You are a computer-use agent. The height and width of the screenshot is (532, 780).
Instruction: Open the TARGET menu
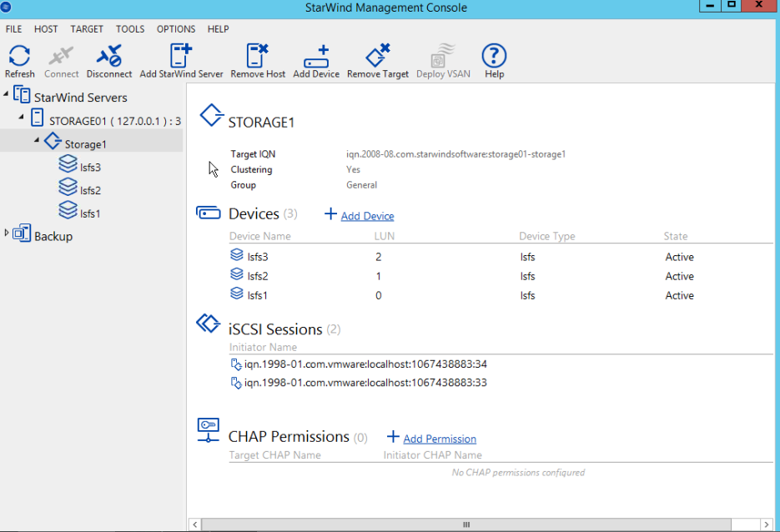pyautogui.click(x=87, y=29)
